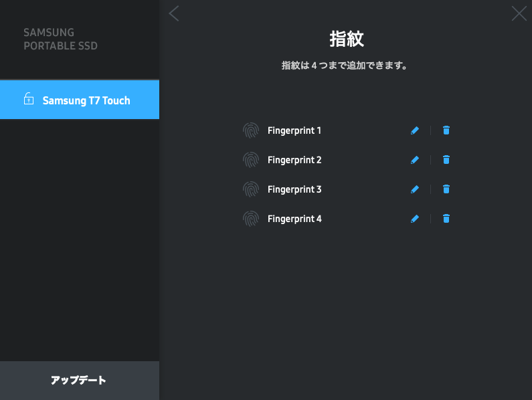Edit the name of Fingerprint 1
The width and height of the screenshot is (532, 400).
(415, 130)
